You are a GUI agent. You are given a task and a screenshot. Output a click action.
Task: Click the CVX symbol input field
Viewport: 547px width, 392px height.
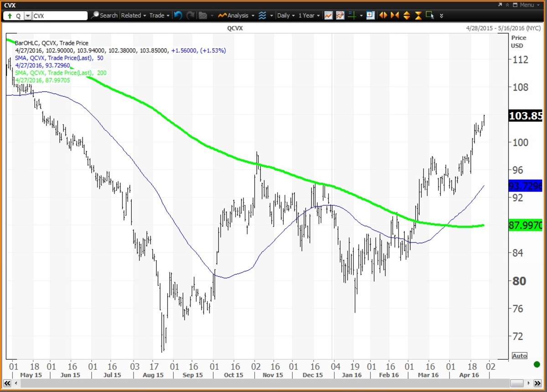pyautogui.click(x=59, y=15)
